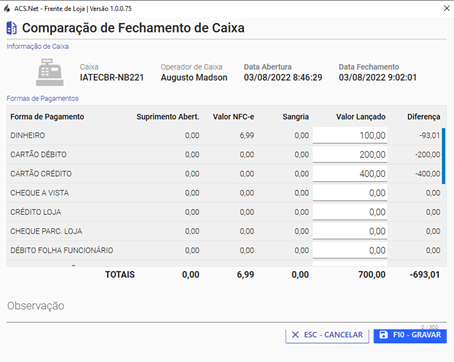Click the report icon beside the title

(12, 28)
